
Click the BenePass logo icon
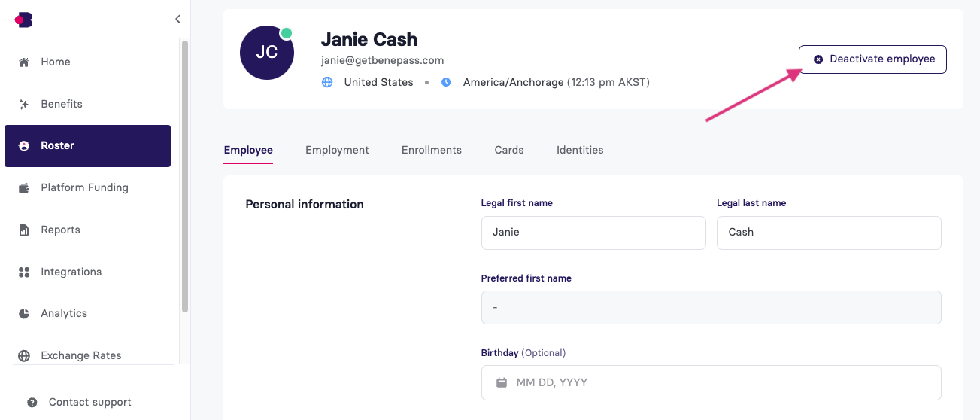[23, 20]
